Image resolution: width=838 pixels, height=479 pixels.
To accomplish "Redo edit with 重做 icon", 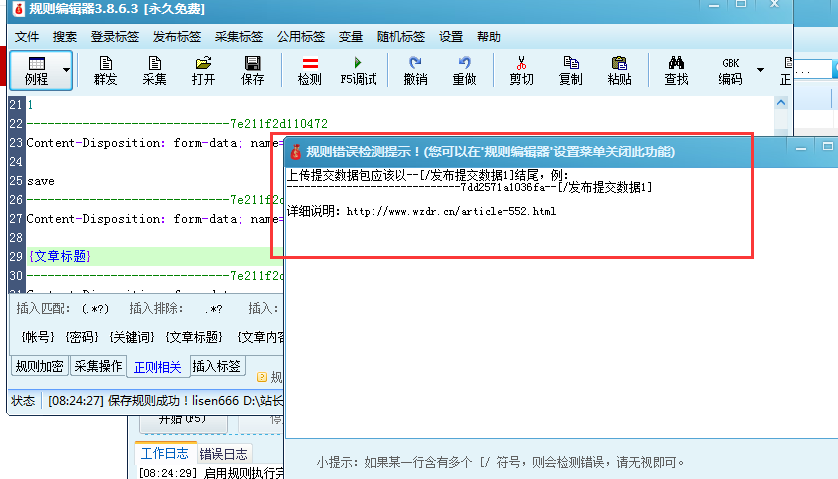I will (x=464, y=70).
